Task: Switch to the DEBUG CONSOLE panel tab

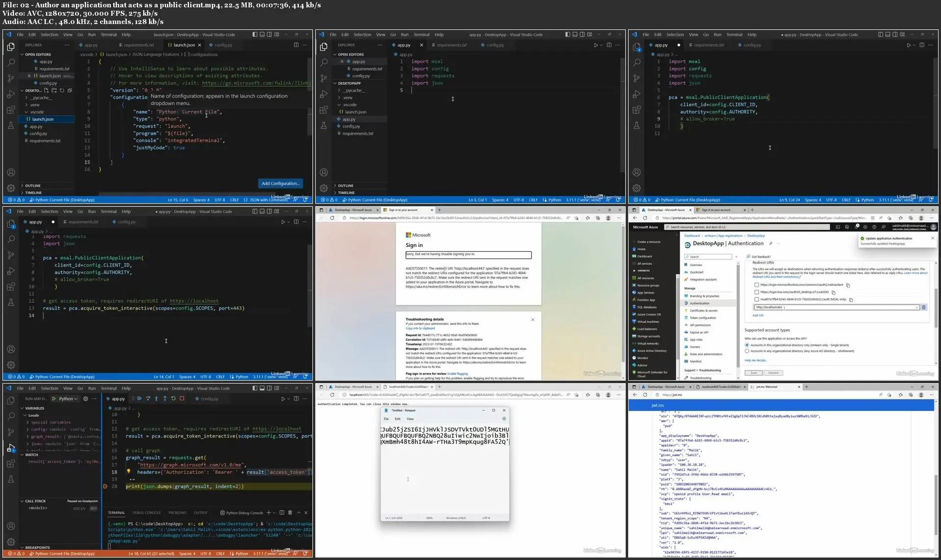Action: coord(147,513)
